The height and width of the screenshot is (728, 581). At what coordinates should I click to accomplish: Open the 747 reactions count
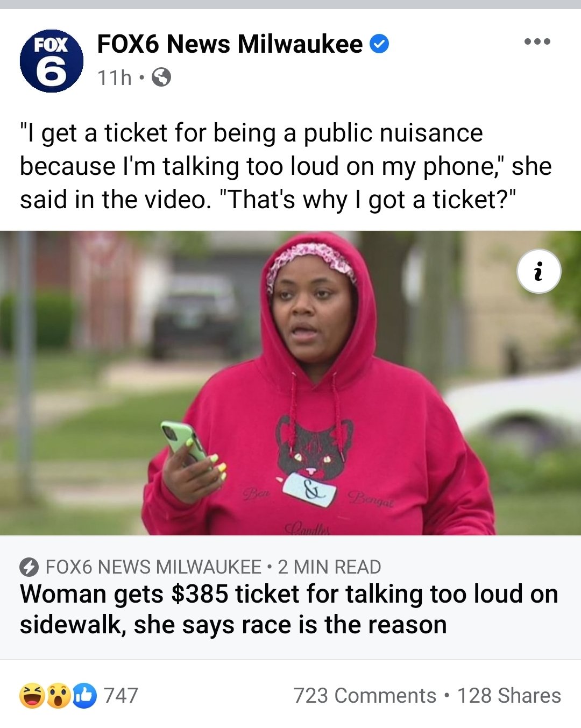click(x=121, y=696)
